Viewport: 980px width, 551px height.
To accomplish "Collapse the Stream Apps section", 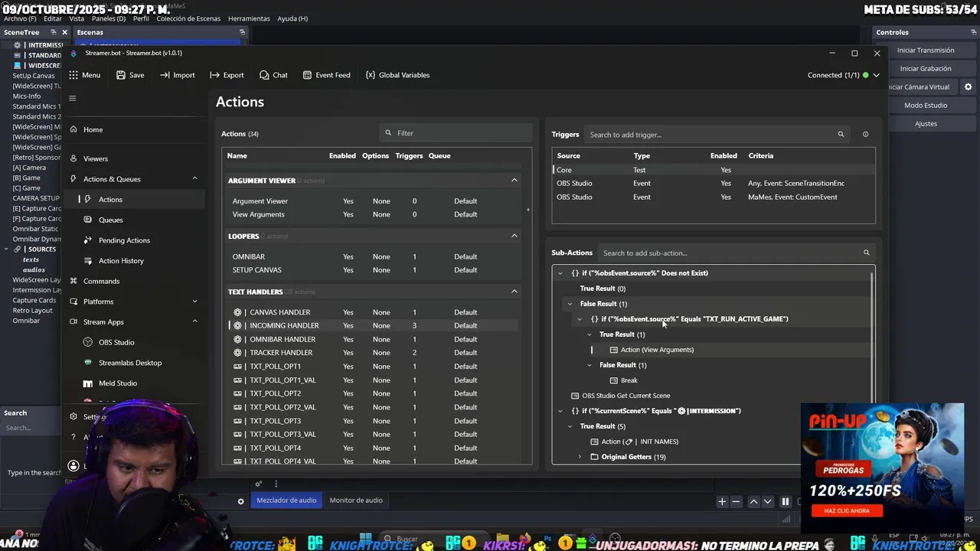I will pyautogui.click(x=194, y=322).
